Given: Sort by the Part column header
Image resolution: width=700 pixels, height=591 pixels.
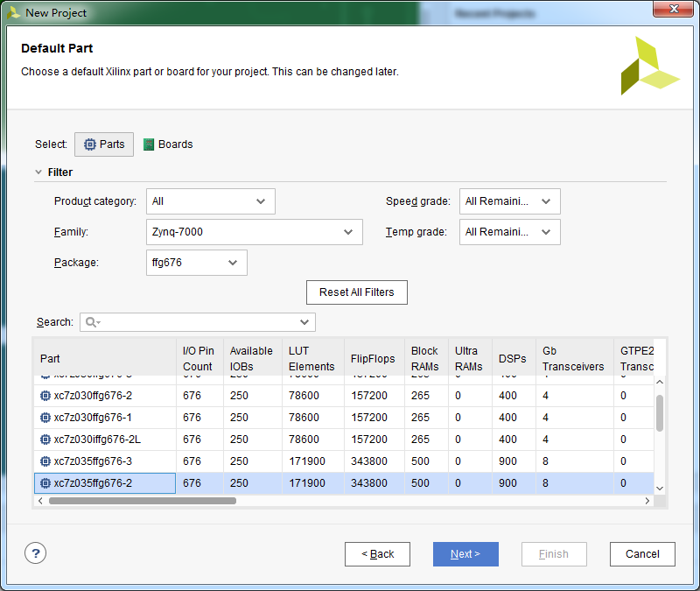Looking at the screenshot, I should (105, 358).
